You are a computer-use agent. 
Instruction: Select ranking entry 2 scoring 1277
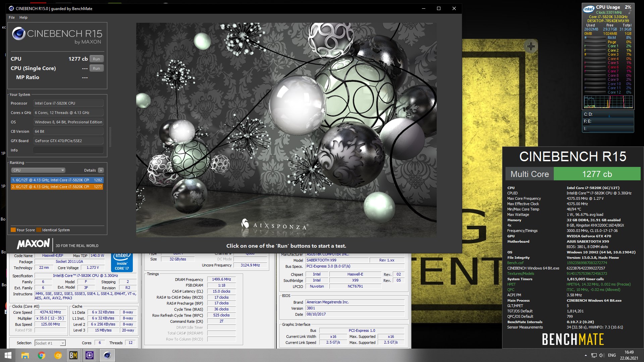[57, 187]
